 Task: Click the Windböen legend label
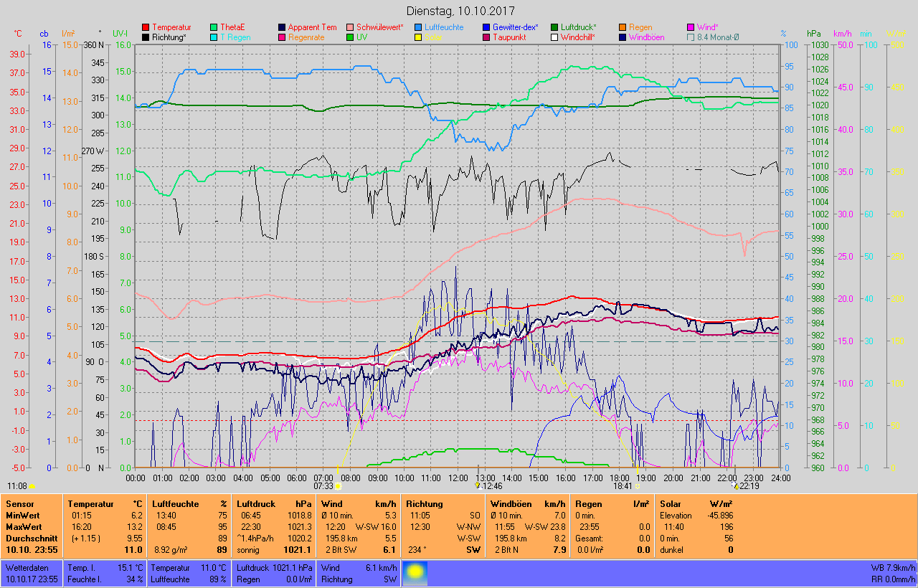click(x=646, y=37)
